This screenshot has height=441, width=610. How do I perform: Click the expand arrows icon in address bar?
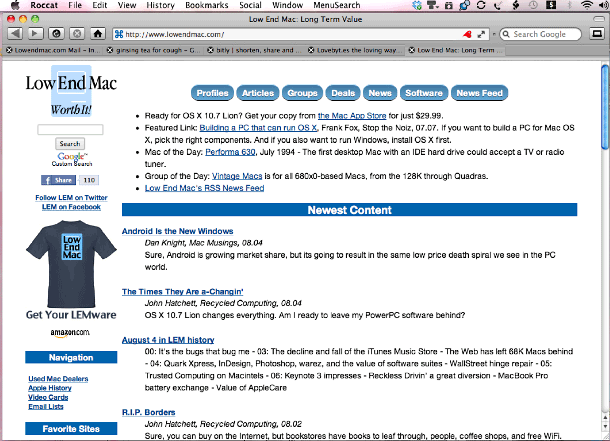pyautogui.click(x=481, y=34)
